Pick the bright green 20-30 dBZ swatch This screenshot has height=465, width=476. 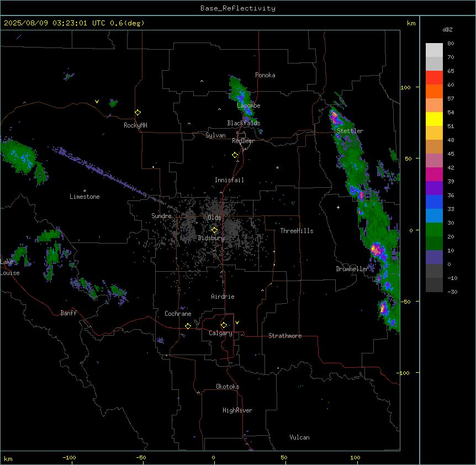434,230
